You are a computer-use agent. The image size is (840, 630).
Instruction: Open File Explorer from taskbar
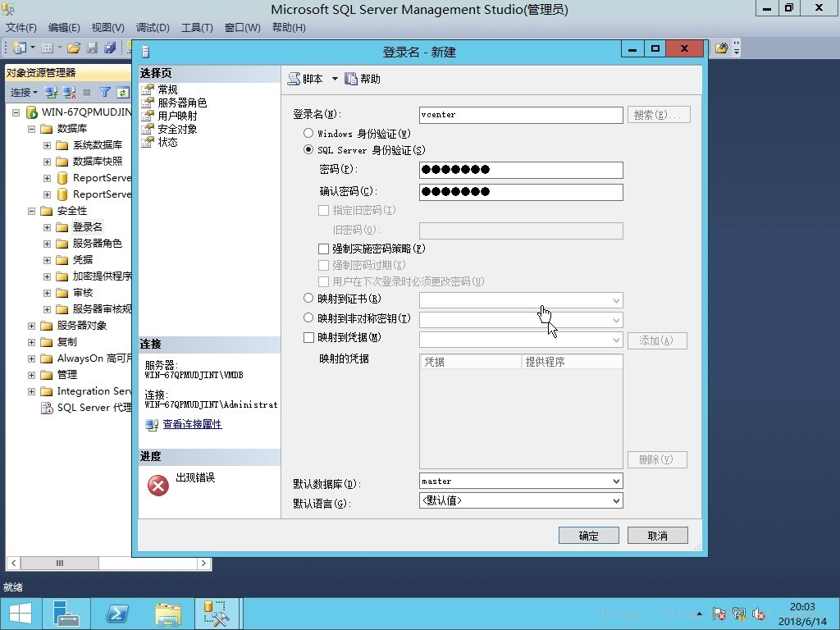(168, 614)
